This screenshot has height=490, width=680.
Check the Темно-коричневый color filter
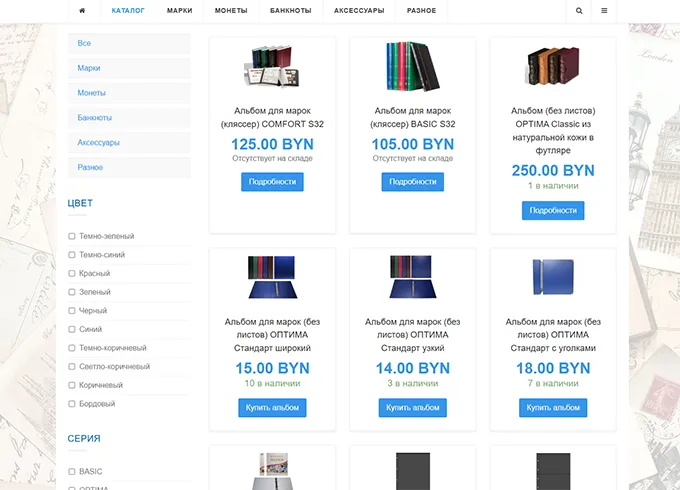click(72, 348)
